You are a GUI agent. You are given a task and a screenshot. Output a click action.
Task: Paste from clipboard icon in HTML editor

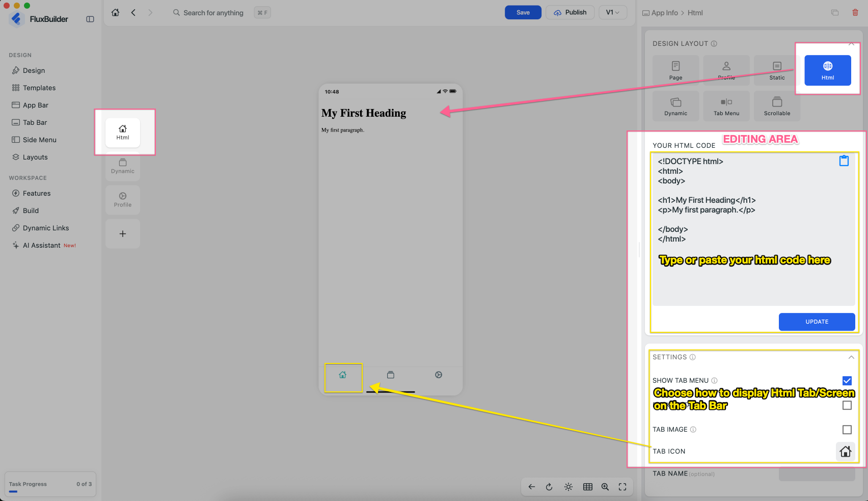[x=844, y=161]
